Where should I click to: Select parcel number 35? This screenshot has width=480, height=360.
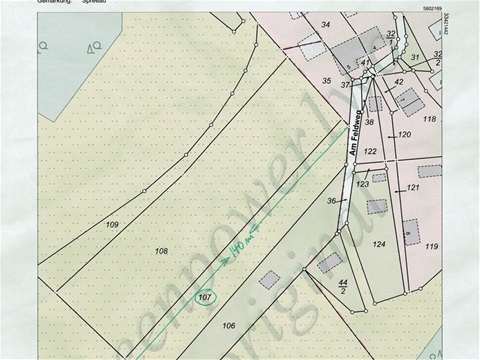click(x=327, y=81)
